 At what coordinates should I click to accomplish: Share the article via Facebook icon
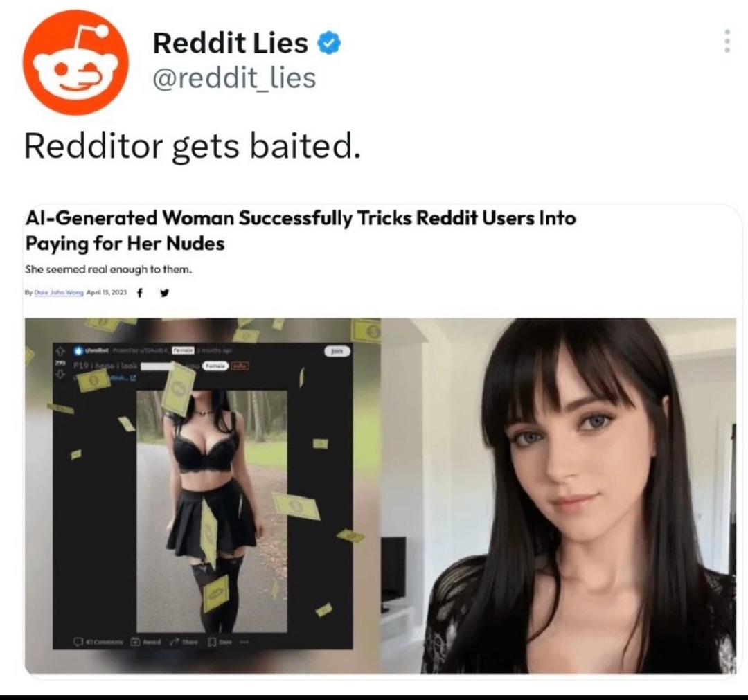coord(139,293)
